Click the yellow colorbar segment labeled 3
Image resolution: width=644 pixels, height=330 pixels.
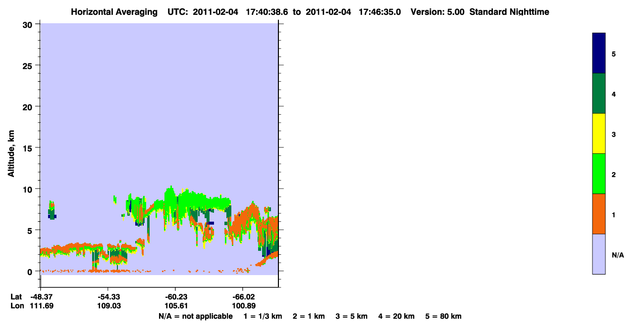[x=599, y=134]
